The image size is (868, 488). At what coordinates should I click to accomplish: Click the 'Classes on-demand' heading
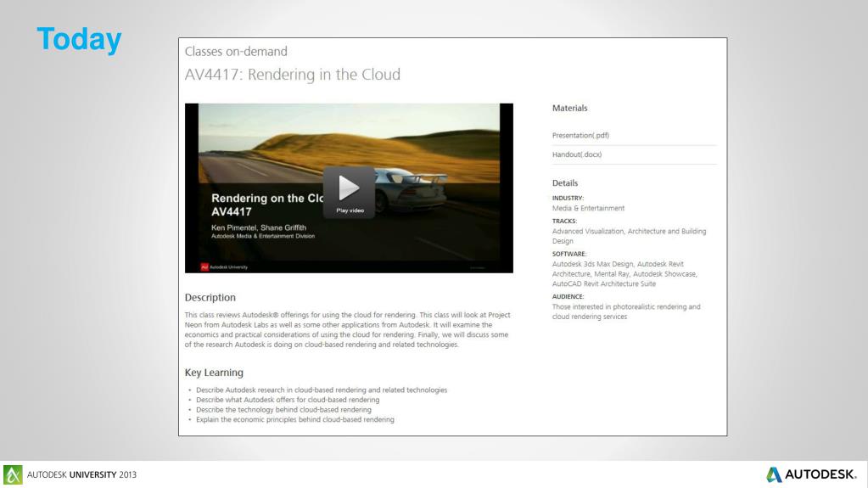pos(236,52)
